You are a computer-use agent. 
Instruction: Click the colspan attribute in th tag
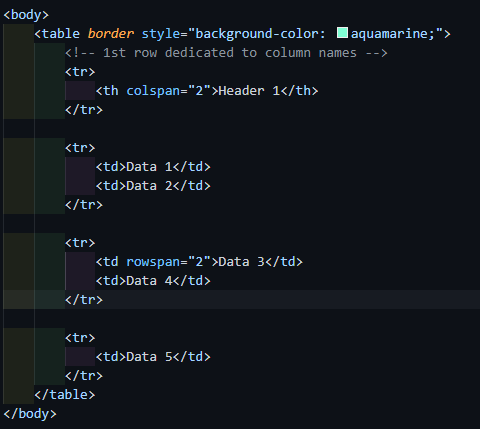[x=153, y=91]
